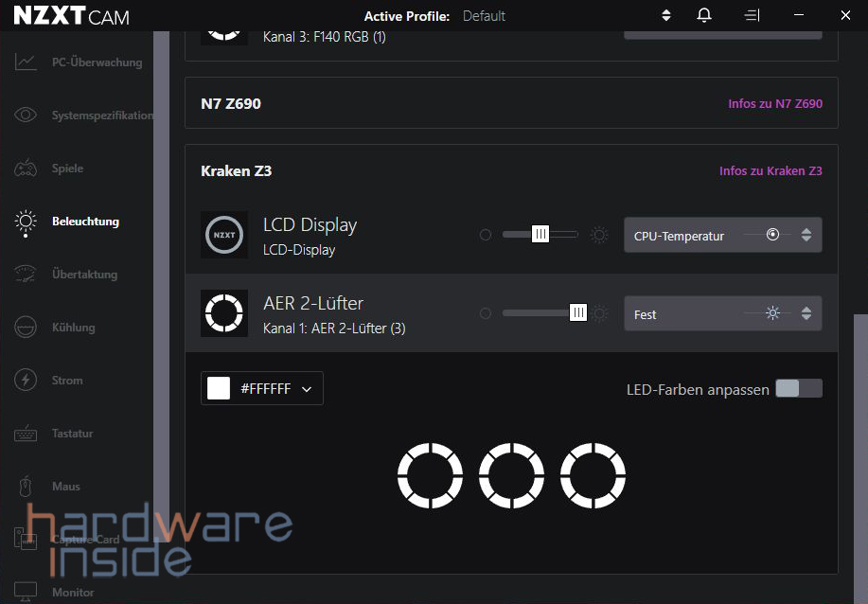This screenshot has height=604, width=868.
Task: Click Kanal 3: F140 RGB (1) text
Action: tap(325, 37)
